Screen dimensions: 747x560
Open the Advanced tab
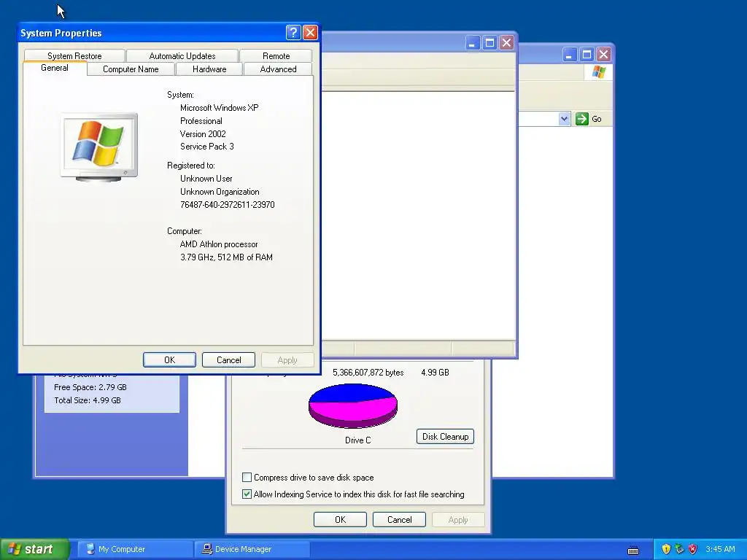[278, 69]
